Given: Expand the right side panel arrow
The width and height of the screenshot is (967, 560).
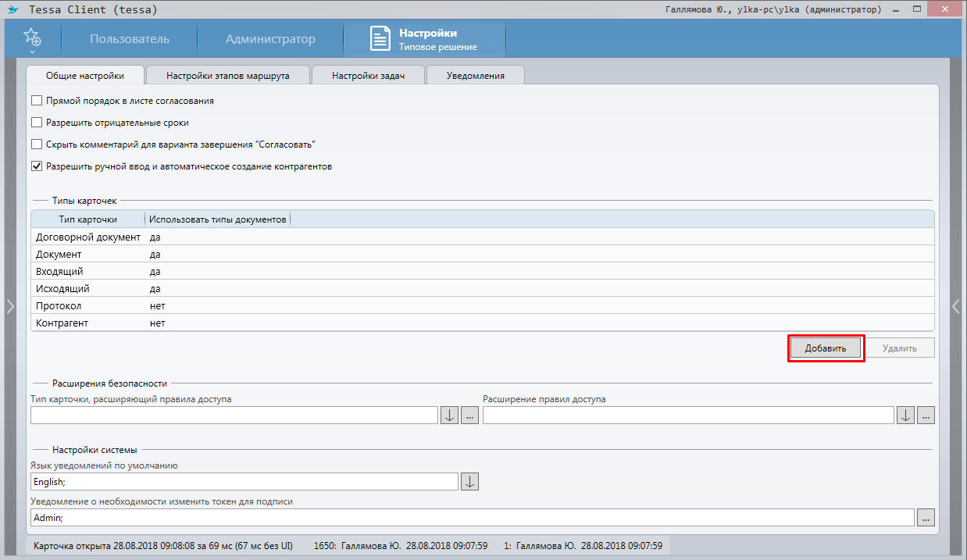Looking at the screenshot, I should coord(956,306).
